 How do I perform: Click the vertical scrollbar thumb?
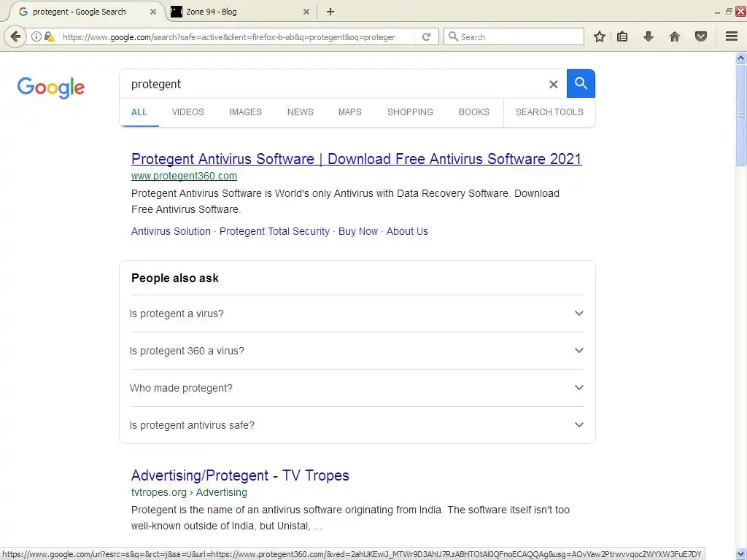740,115
